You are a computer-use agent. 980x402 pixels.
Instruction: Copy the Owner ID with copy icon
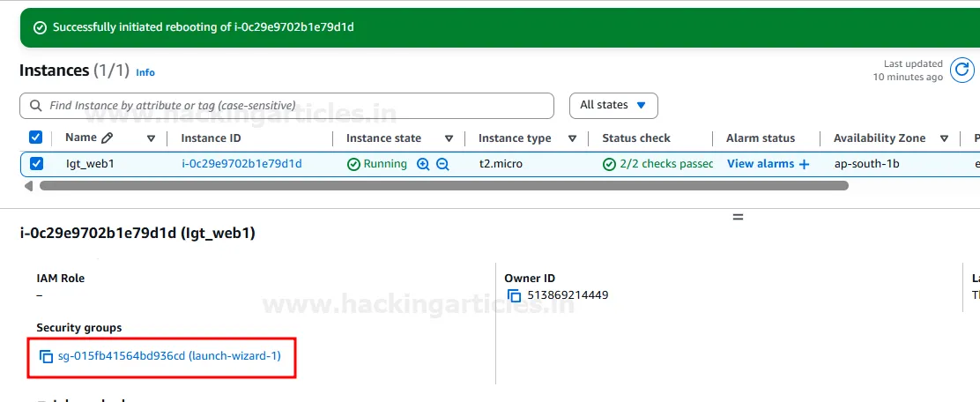pos(515,295)
